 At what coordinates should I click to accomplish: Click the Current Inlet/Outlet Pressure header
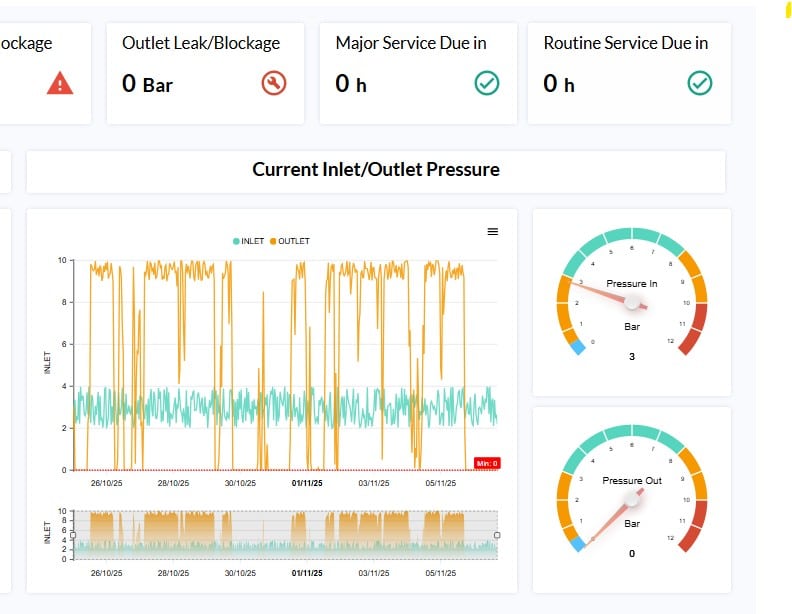pyautogui.click(x=375, y=170)
